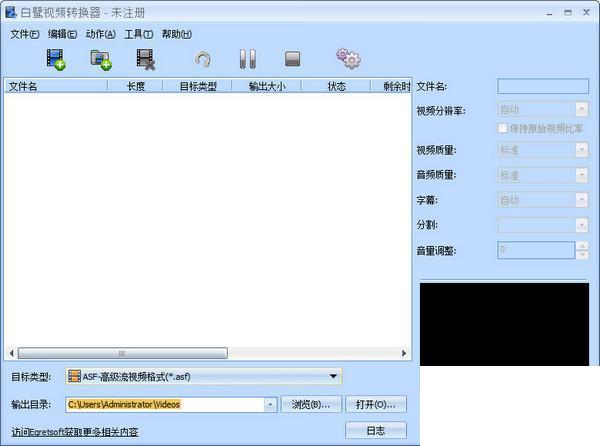The image size is (600, 446).
Task: Open the 分割 dropdown
Action: pyautogui.click(x=543, y=225)
